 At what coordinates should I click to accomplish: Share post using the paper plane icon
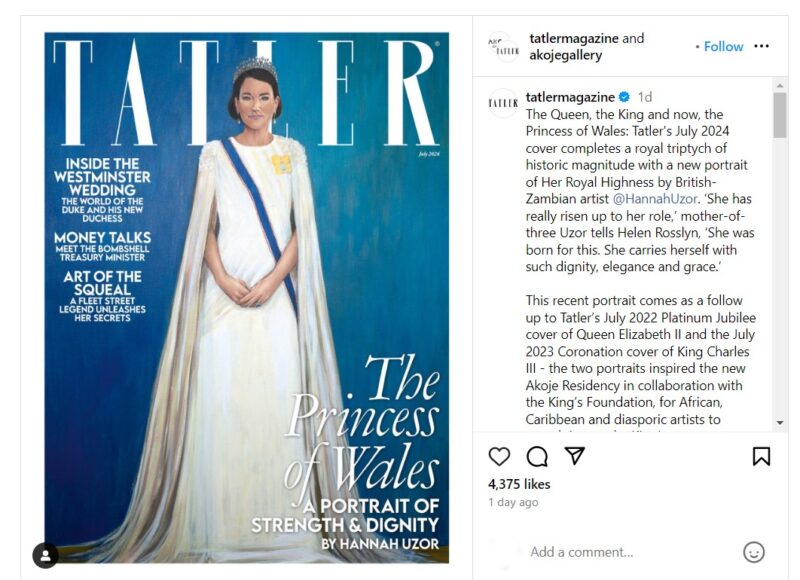click(574, 455)
